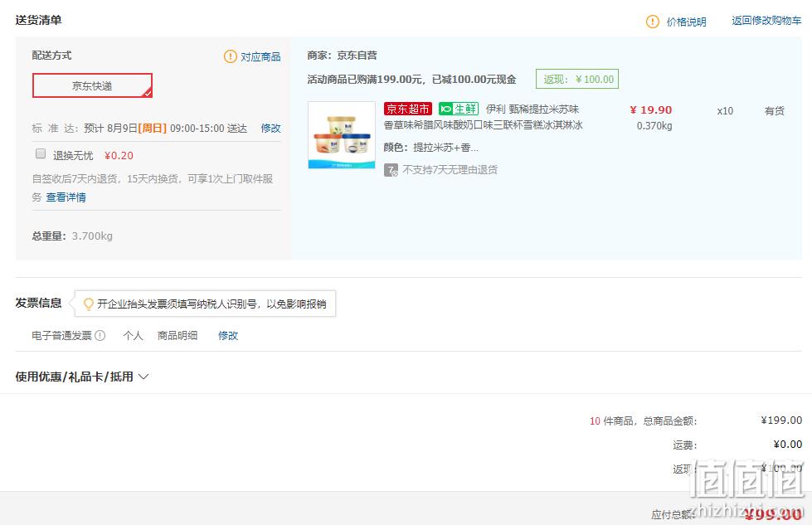The image size is (812, 525).
Task: Click the quantity text x10
Action: [725, 111]
